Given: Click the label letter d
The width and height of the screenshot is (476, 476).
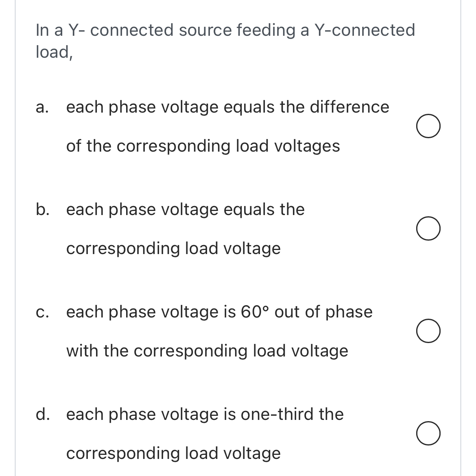Looking at the screenshot, I should pos(42,415).
